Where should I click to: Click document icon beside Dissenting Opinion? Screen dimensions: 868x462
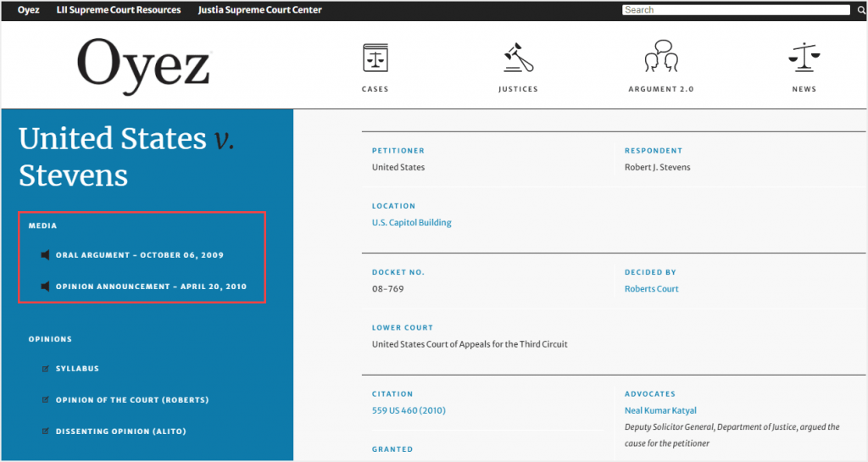pyautogui.click(x=46, y=431)
